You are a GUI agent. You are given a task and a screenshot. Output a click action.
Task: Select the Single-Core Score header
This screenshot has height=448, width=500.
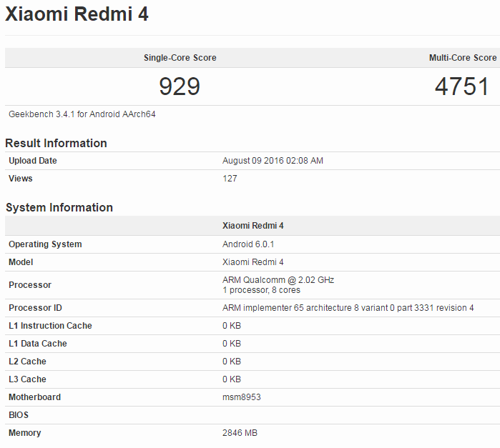(x=180, y=58)
